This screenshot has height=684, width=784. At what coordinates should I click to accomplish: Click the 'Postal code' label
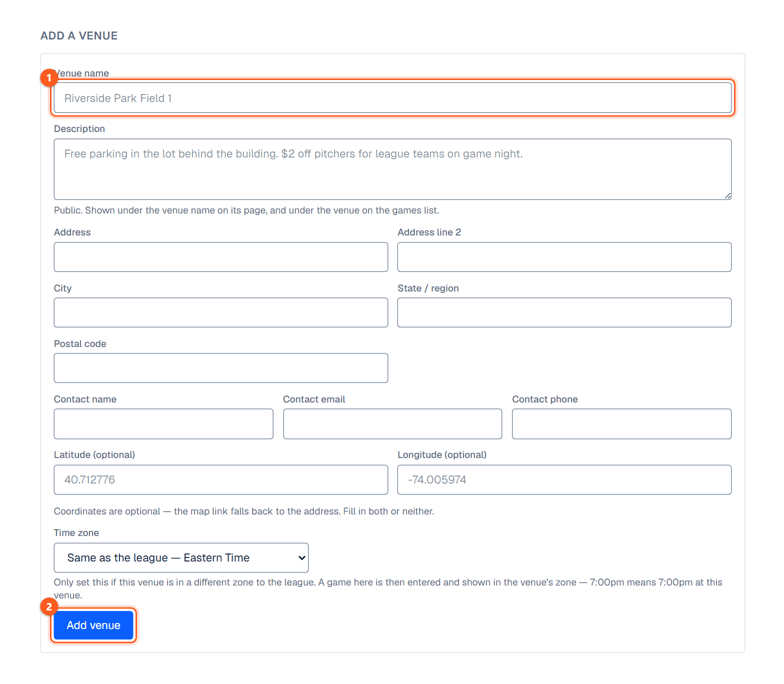(80, 343)
